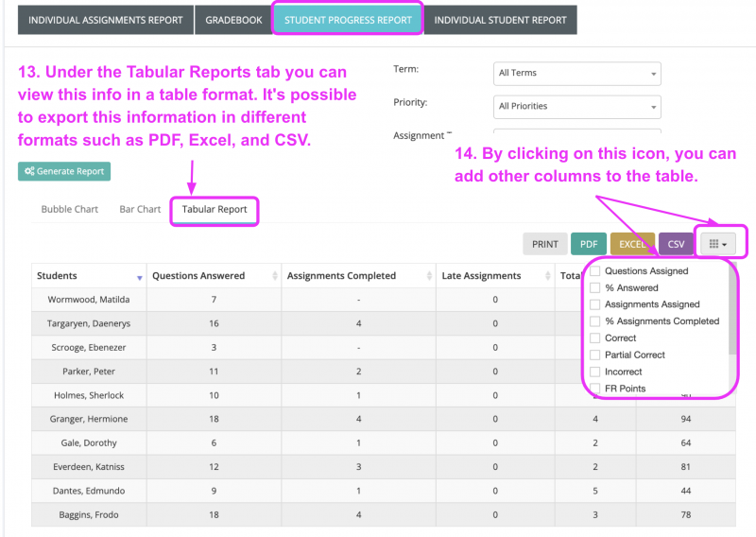Export the table as CSV

coord(676,244)
